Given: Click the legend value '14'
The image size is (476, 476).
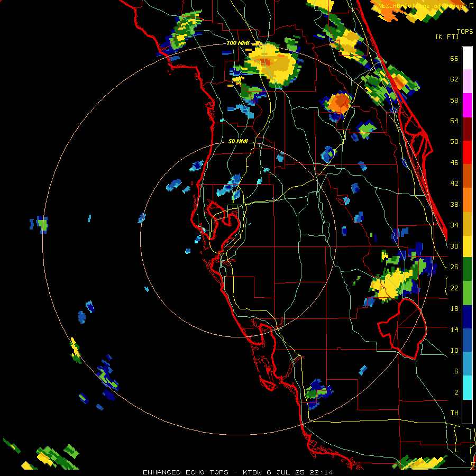Looking at the screenshot, I should (454, 329).
